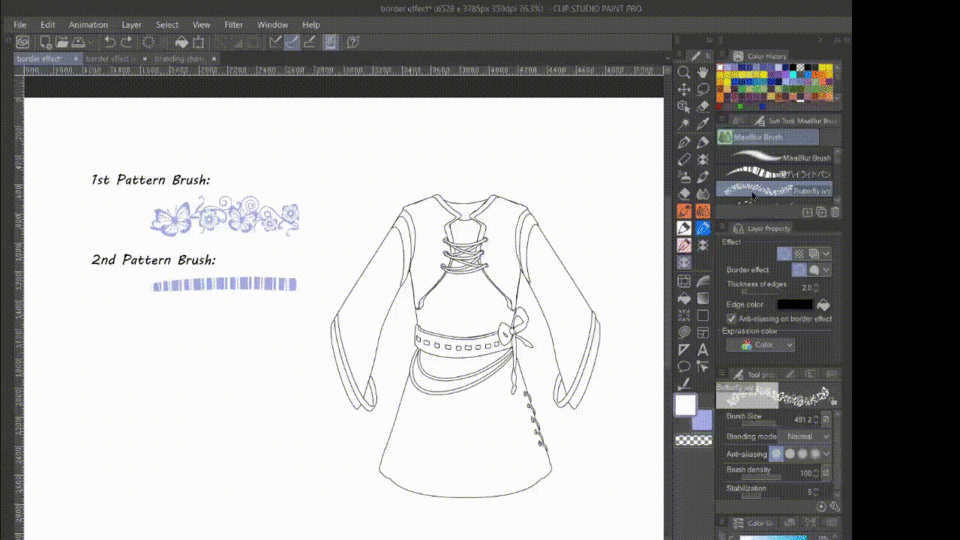Image resolution: width=960 pixels, height=540 pixels.
Task: Click the Open file folder icon
Action: [62, 42]
